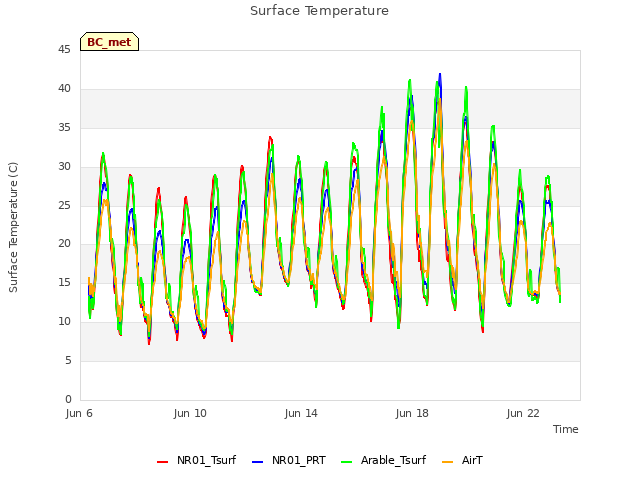The width and height of the screenshot is (640, 480).
Task: Click the Jun 14 x-axis tick label
Action: tap(301, 413)
